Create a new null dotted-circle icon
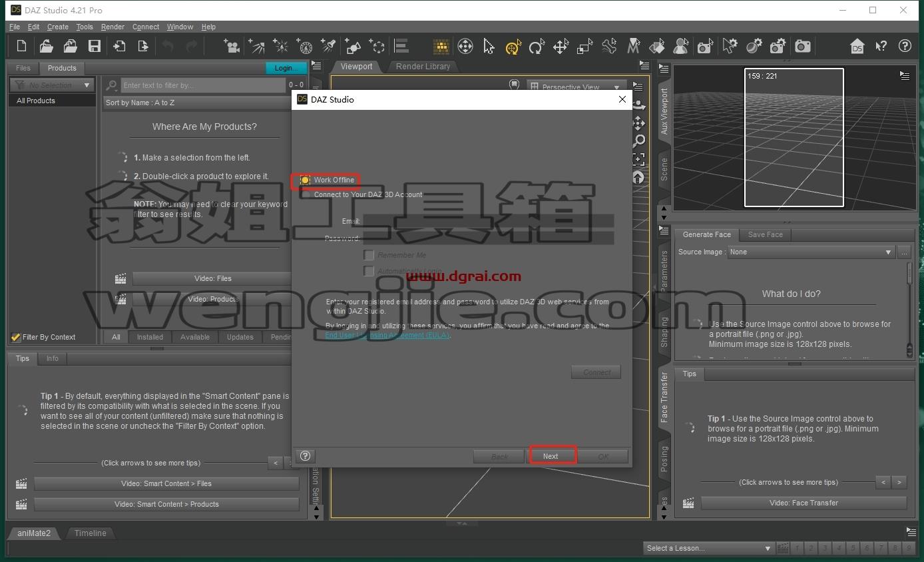Viewport: 924px width, 562px height. tap(377, 46)
